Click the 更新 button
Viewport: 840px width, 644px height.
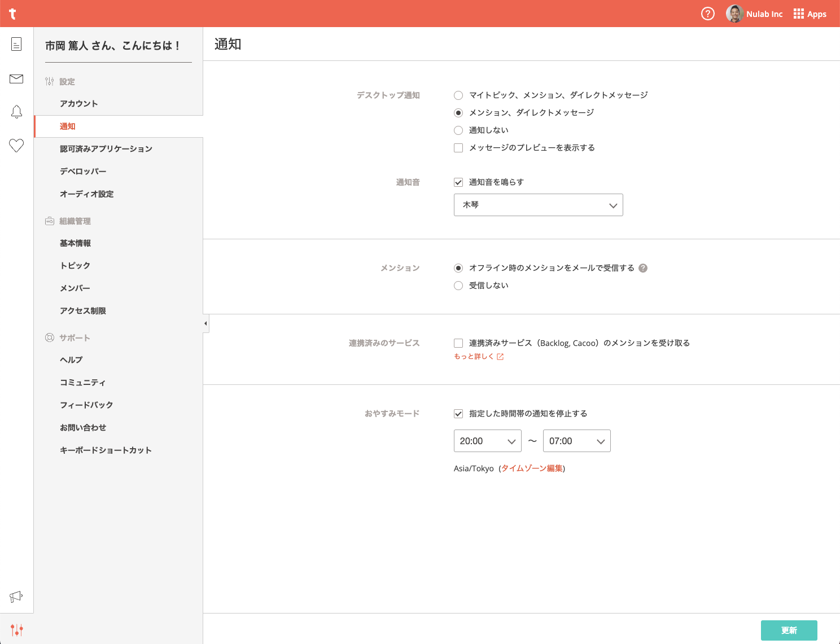(789, 630)
